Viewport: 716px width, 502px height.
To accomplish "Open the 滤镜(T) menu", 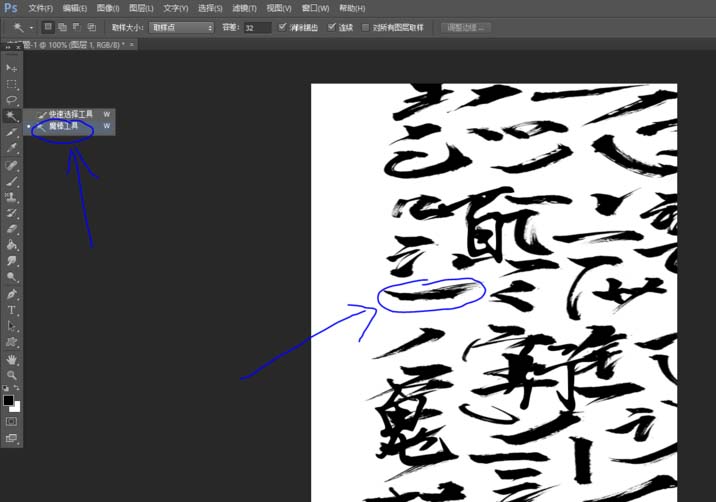I will 244,8.
